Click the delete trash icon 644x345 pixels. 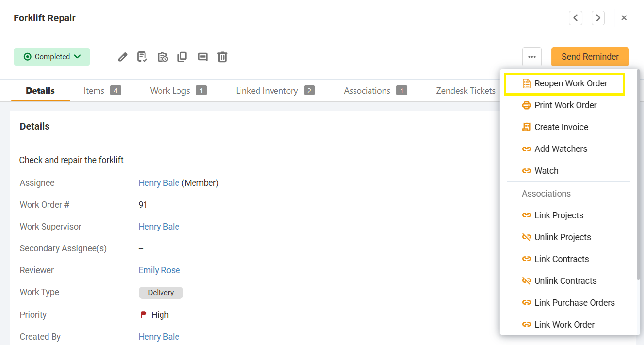(223, 57)
